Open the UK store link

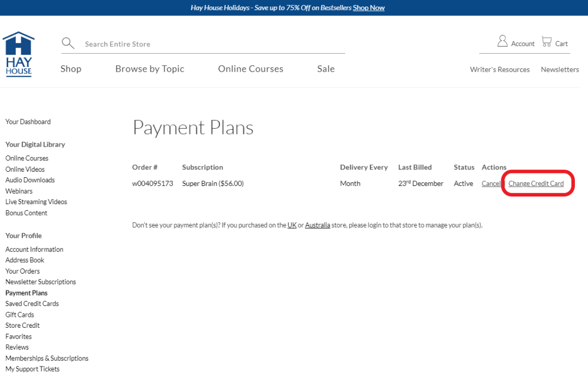[292, 225]
